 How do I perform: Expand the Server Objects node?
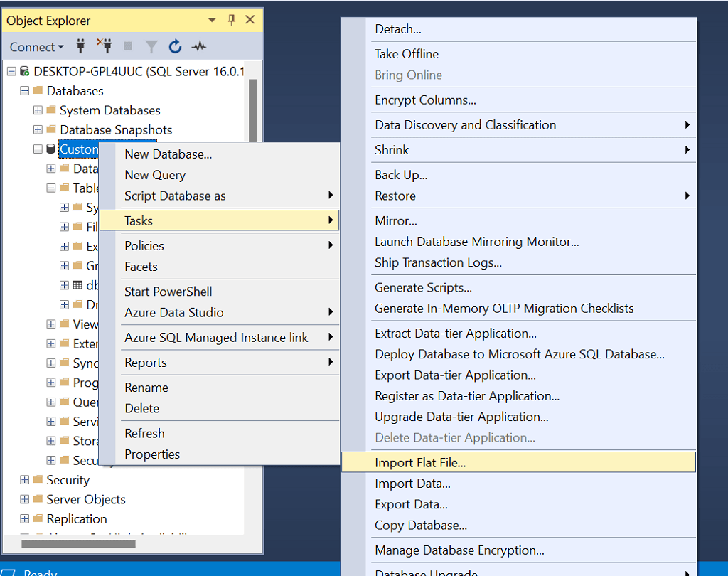coord(25,499)
